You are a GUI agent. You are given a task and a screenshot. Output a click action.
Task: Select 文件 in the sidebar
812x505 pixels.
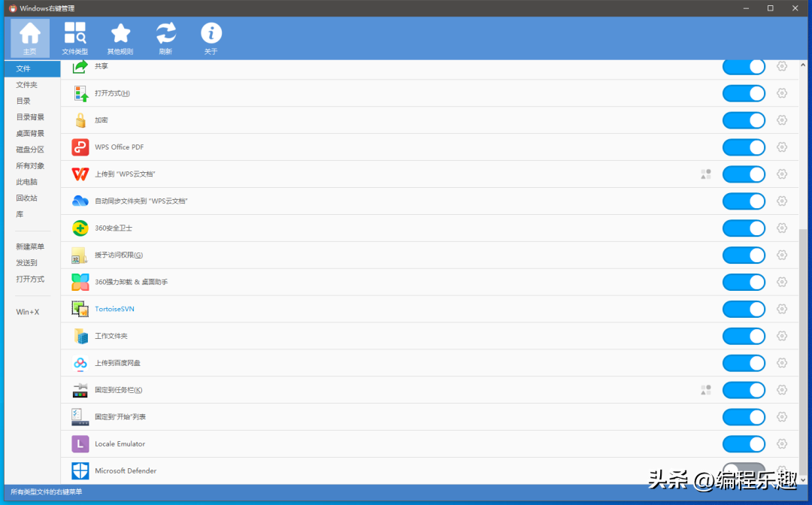point(32,69)
